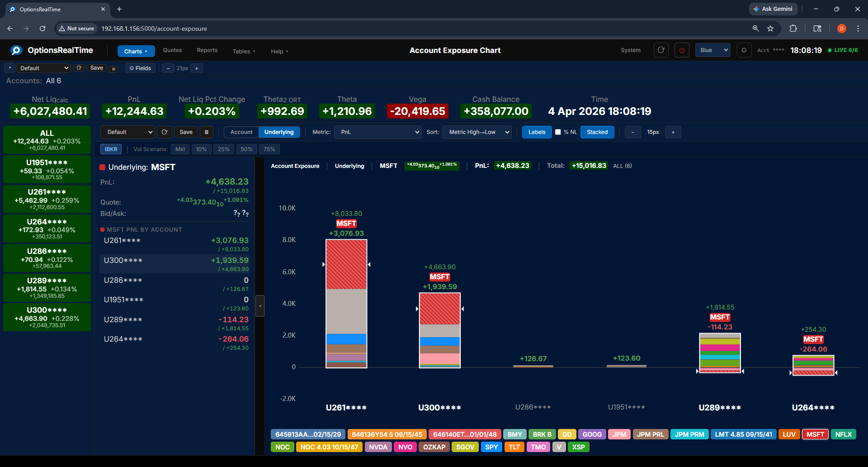Select the MSFT ticker chip at the bottom

(815, 434)
